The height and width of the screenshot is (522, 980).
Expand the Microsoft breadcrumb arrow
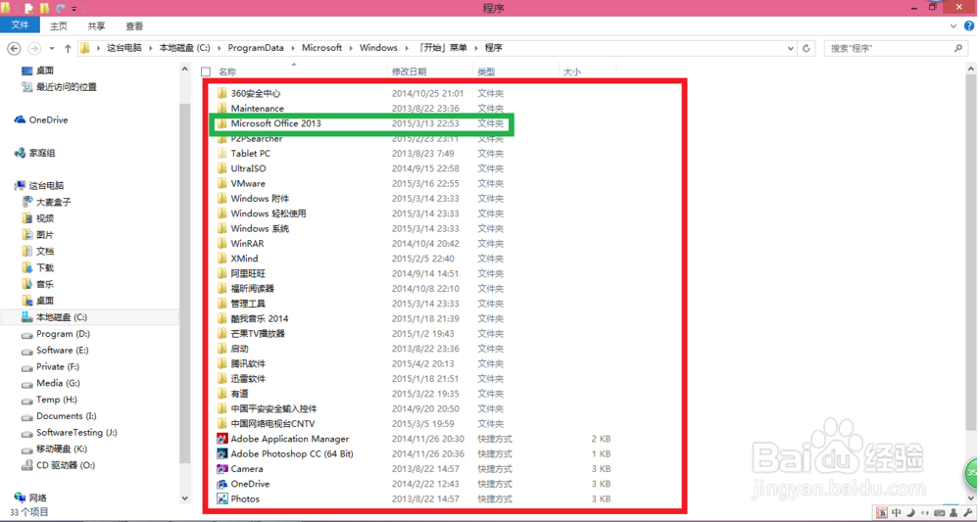351,48
